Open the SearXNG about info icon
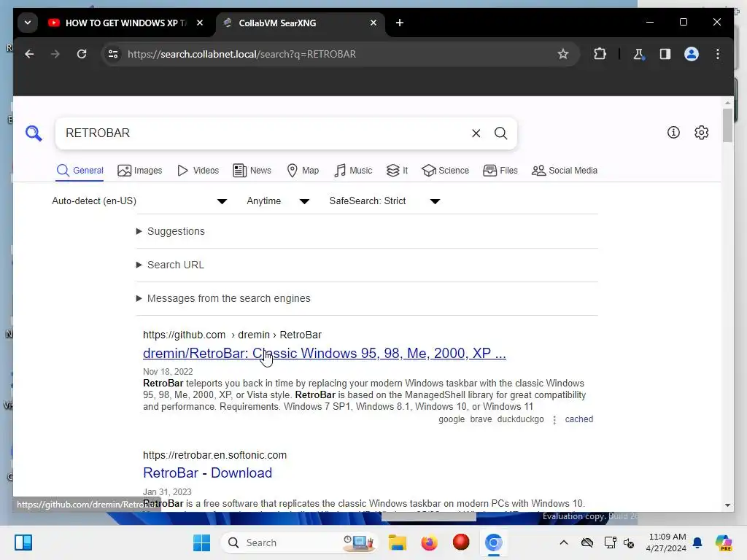The height and width of the screenshot is (560, 747). (673, 133)
